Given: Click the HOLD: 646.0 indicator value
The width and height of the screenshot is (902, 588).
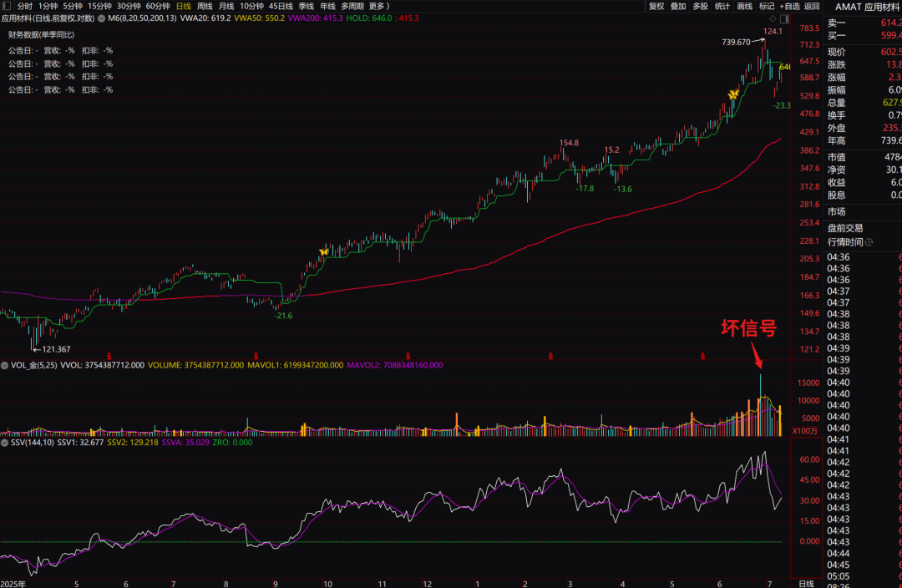Looking at the screenshot, I should tap(369, 18).
